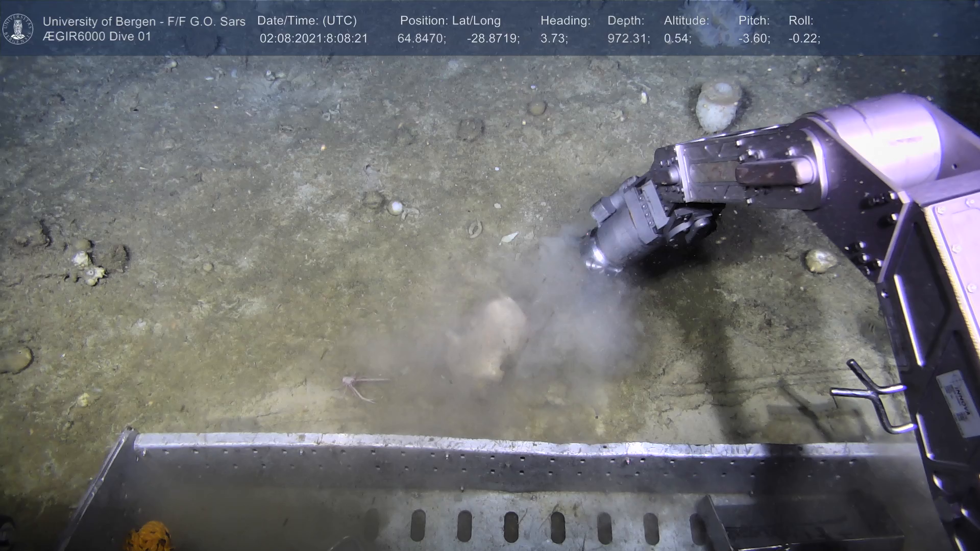Click the Altitude label
This screenshot has height=551, width=980.
click(x=687, y=21)
